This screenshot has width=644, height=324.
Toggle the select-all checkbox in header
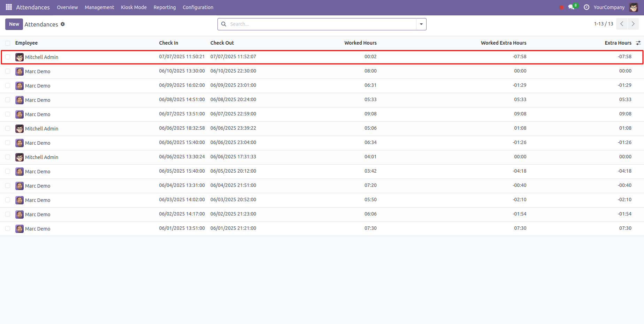coord(8,43)
